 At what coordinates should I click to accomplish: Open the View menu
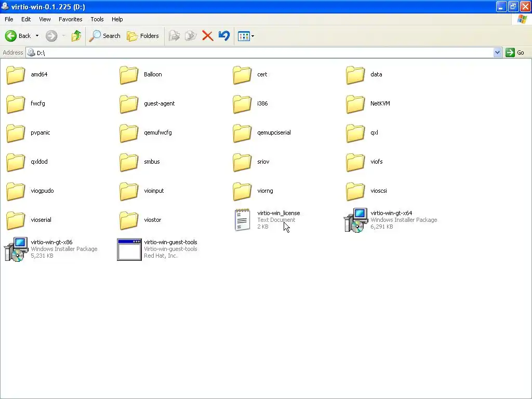click(x=45, y=19)
